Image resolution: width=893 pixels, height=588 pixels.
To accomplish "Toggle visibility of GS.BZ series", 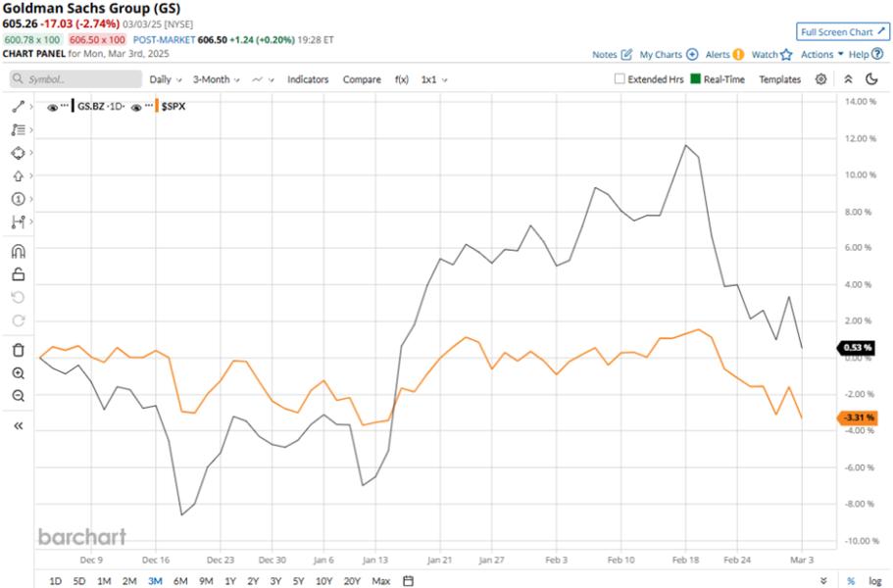I will pyautogui.click(x=52, y=107).
